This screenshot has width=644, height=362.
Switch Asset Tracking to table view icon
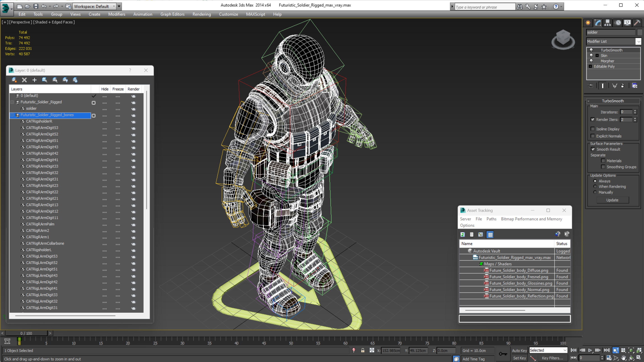[x=490, y=235]
